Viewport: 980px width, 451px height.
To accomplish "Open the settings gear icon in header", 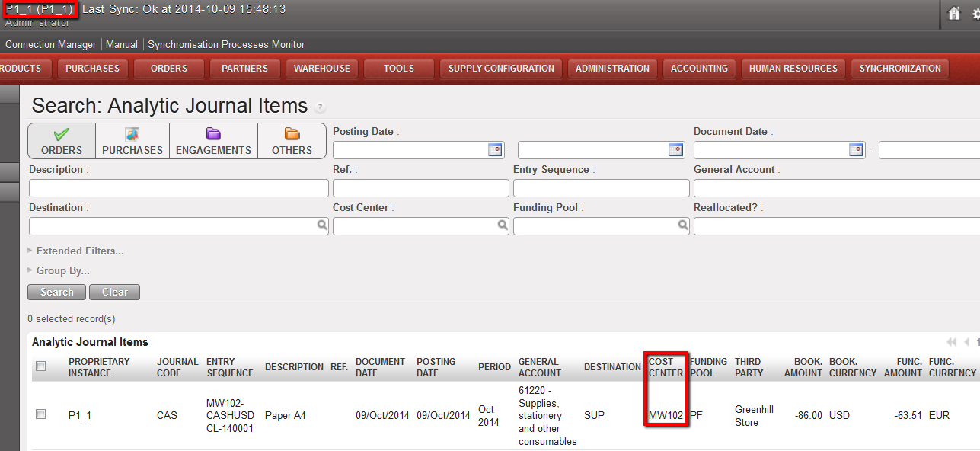I will coord(976,14).
